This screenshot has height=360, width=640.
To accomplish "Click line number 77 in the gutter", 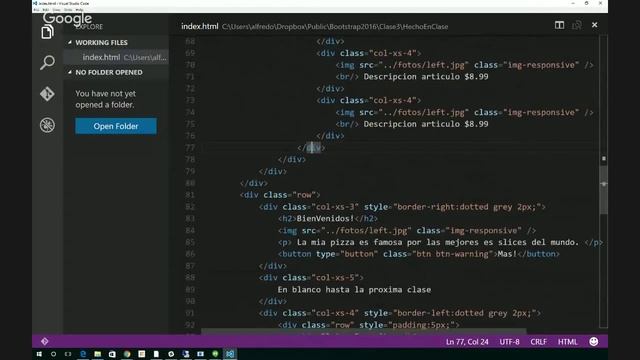I will (x=190, y=147).
